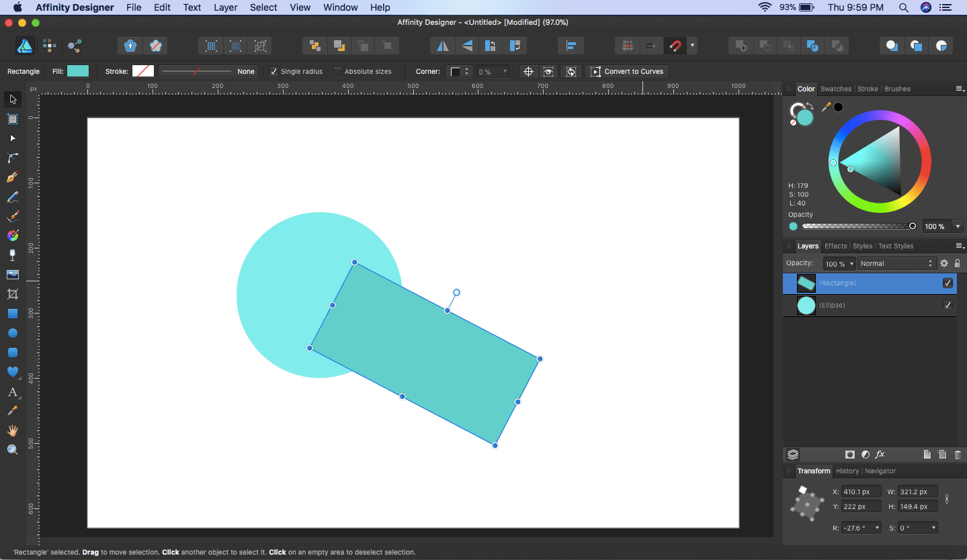Uncheck the Single radius checkbox

[274, 71]
